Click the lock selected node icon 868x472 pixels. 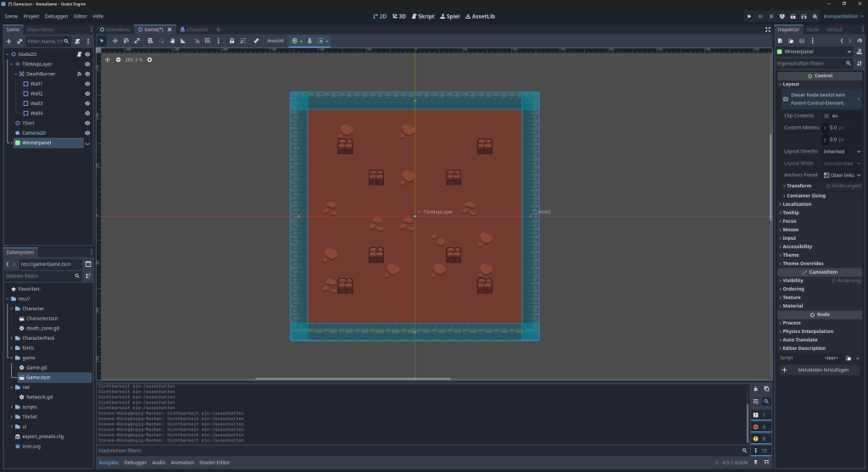[x=232, y=41]
